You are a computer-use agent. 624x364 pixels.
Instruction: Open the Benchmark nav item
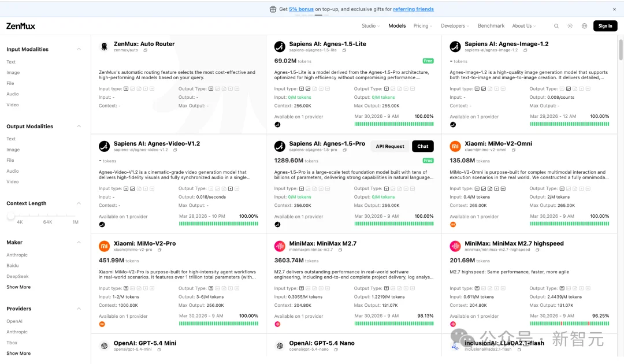coord(491,26)
